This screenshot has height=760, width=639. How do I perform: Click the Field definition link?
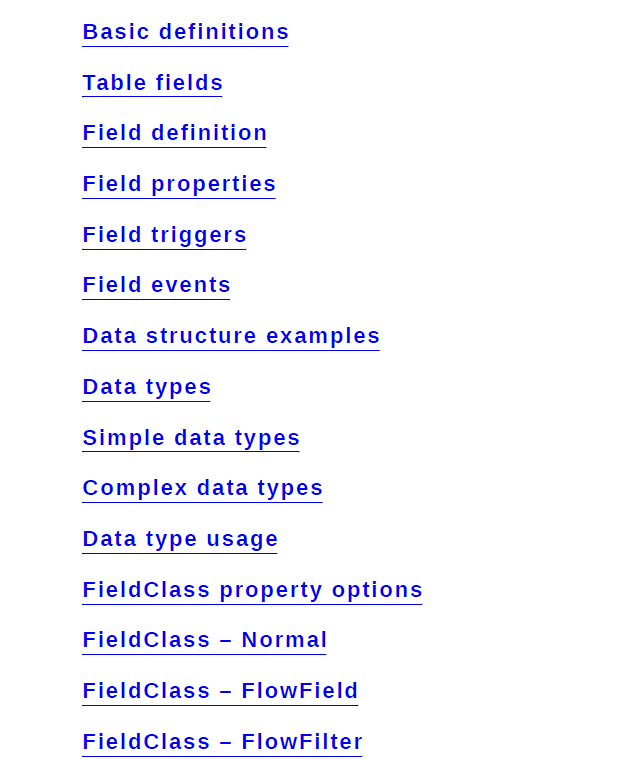coord(175,133)
